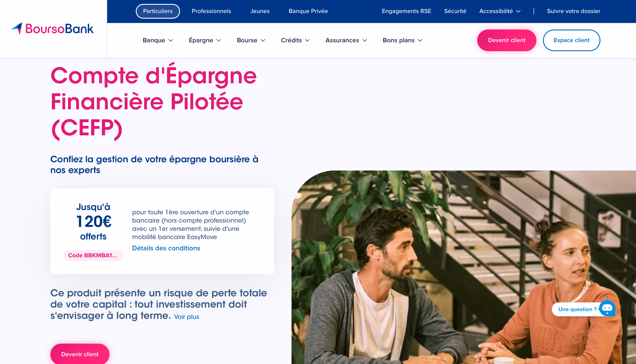Follow the Détails des conditions link

click(x=166, y=248)
